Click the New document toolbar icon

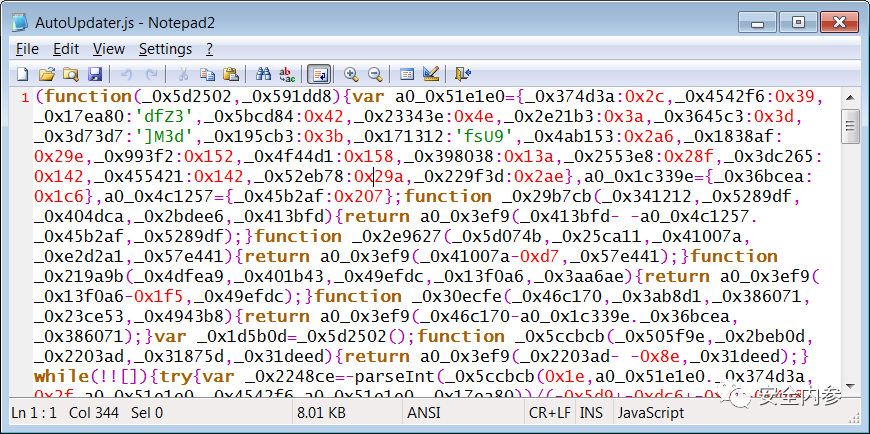click(22, 73)
